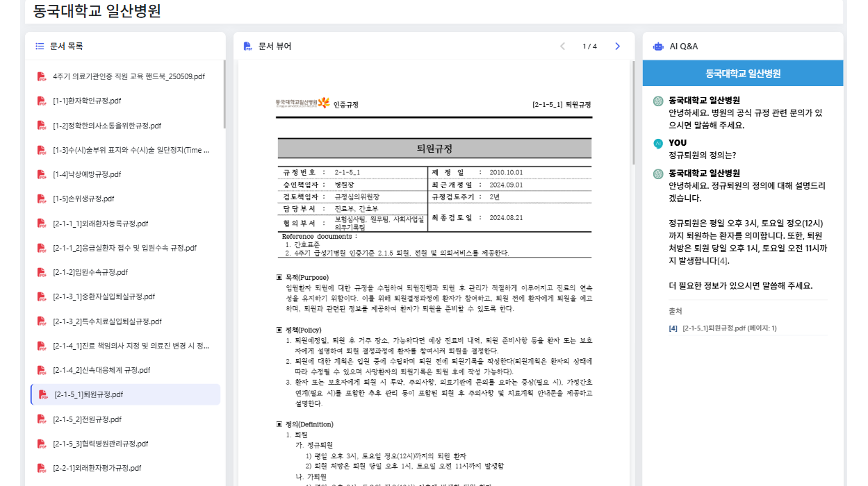
Task: Open [2-1-2]입원수속규정.pdf document
Action: tap(90, 272)
